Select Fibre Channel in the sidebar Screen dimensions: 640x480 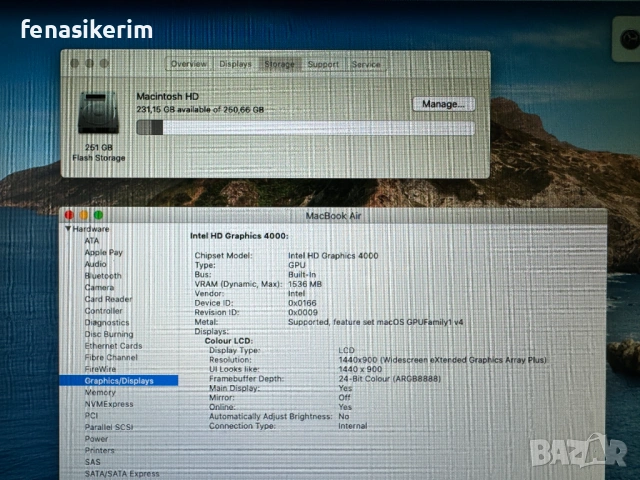[111, 357]
